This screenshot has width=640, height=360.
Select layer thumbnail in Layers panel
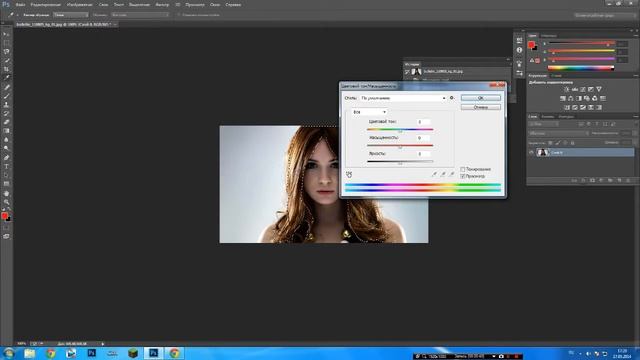(542, 152)
